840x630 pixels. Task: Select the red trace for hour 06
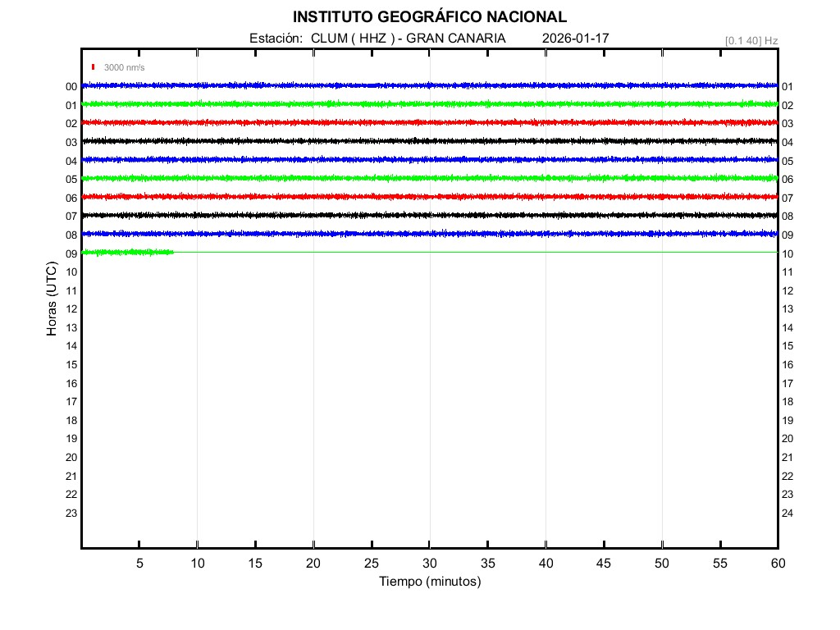click(429, 197)
